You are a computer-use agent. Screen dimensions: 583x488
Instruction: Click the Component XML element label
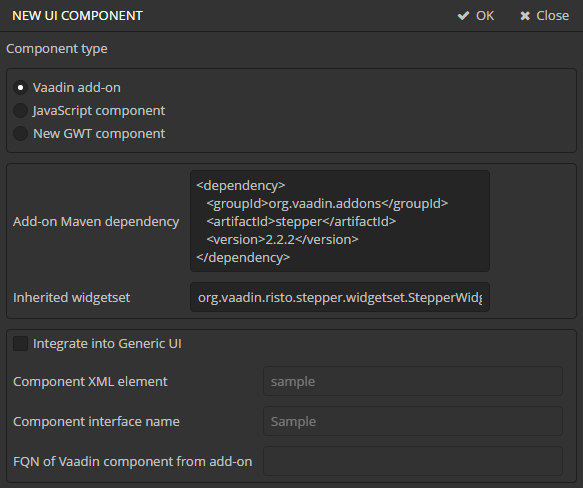[90, 382]
